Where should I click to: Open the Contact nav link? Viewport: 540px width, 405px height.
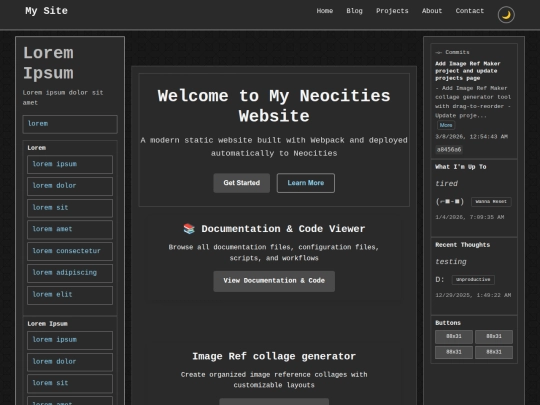pos(469,11)
